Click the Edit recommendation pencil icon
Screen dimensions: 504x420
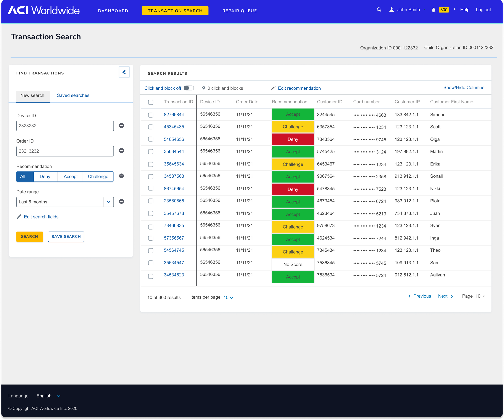(x=273, y=88)
